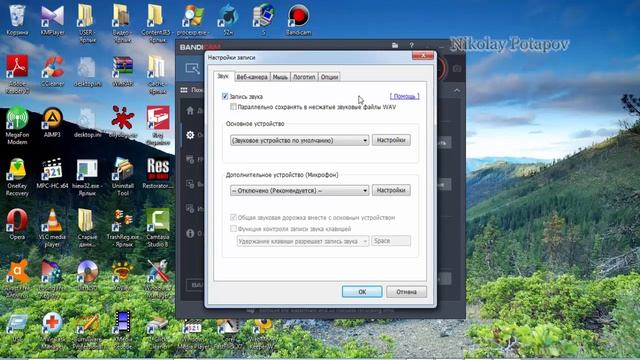Toggle the 'Запись звука' checkbox
The image size is (640, 360).
coord(225,96)
